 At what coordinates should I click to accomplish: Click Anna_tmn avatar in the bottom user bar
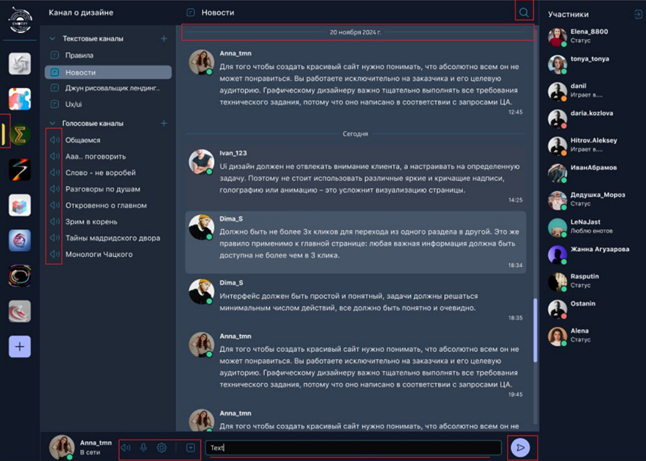(x=61, y=447)
